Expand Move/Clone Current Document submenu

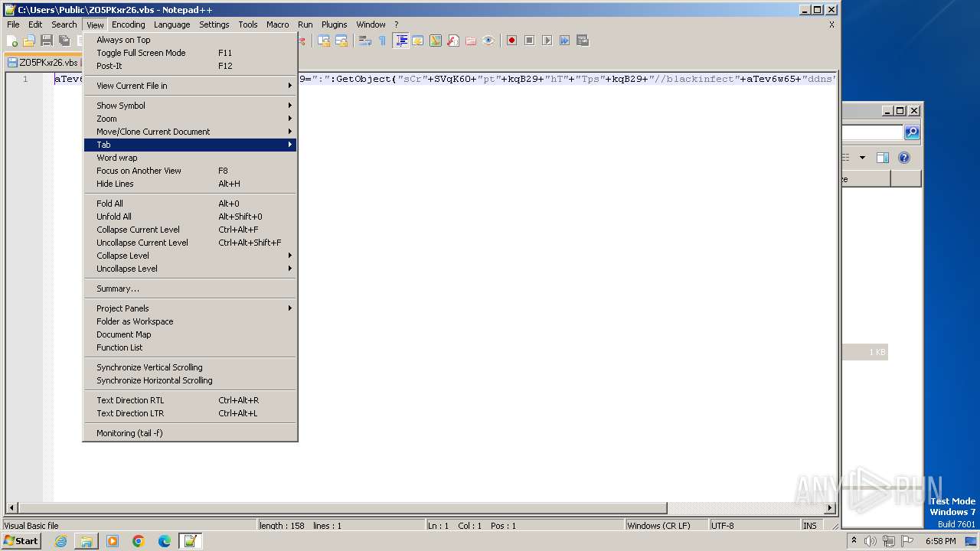tap(190, 132)
